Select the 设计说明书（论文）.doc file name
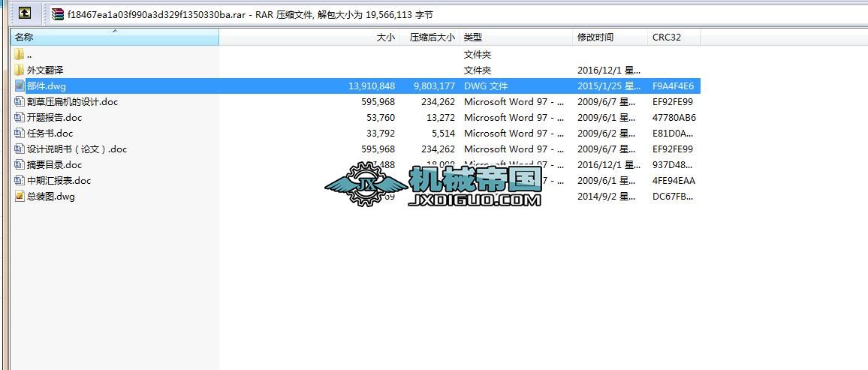The width and height of the screenshot is (868, 370). coord(77,149)
